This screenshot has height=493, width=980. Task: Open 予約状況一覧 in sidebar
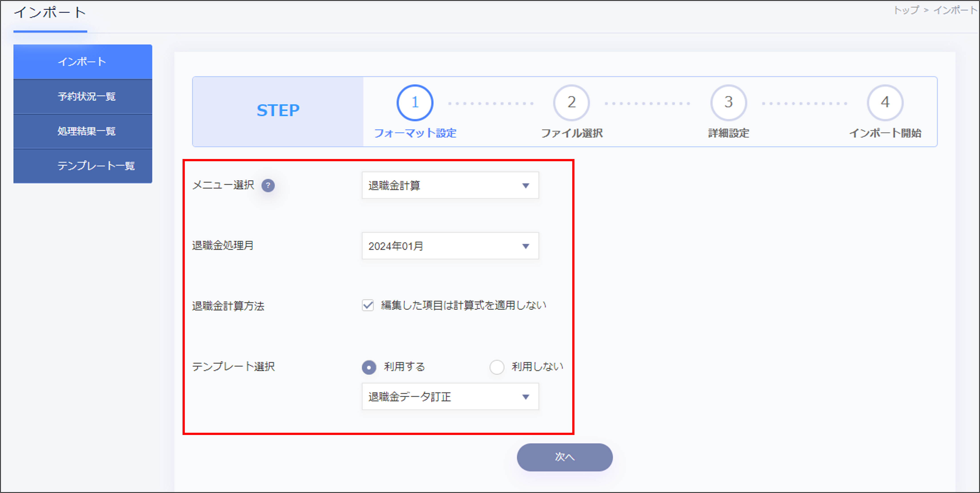(82, 97)
